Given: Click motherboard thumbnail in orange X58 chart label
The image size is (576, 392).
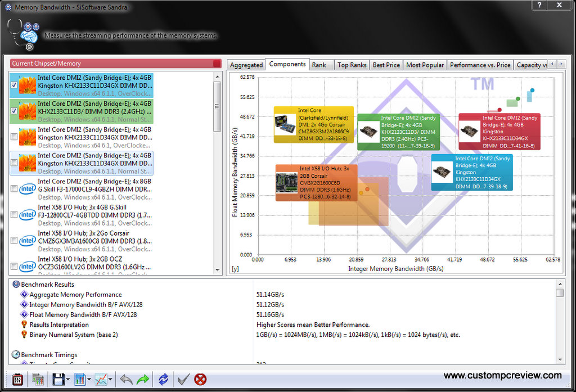Looking at the screenshot, I should (286, 183).
